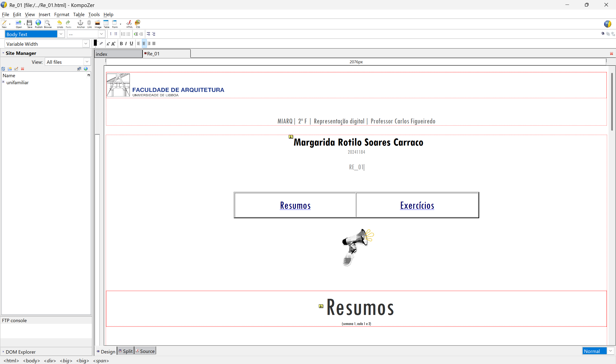
Task: Toggle center alignment
Action: click(x=144, y=43)
